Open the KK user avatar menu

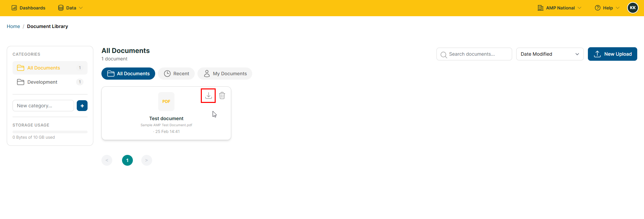pyautogui.click(x=633, y=8)
